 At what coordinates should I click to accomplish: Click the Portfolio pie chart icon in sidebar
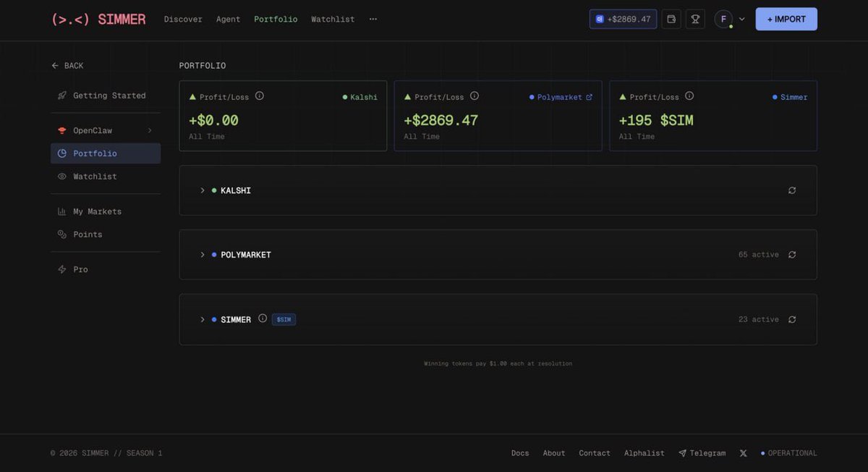[62, 153]
